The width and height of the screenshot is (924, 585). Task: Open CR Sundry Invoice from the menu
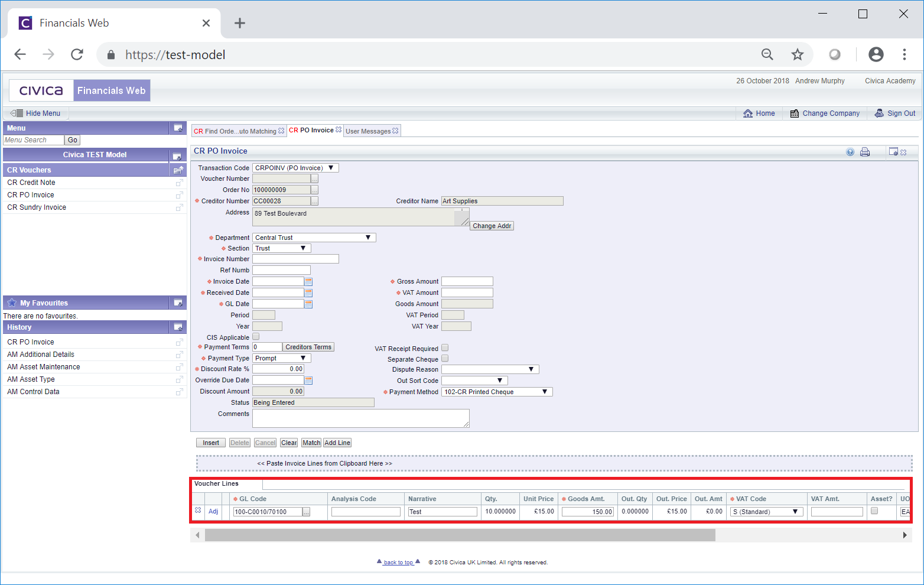(37, 207)
